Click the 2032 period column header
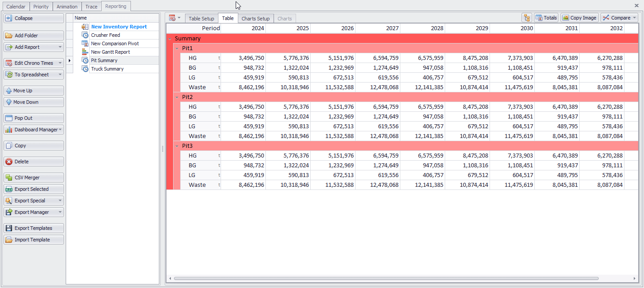The height and width of the screenshot is (288, 644). pyautogui.click(x=602, y=28)
